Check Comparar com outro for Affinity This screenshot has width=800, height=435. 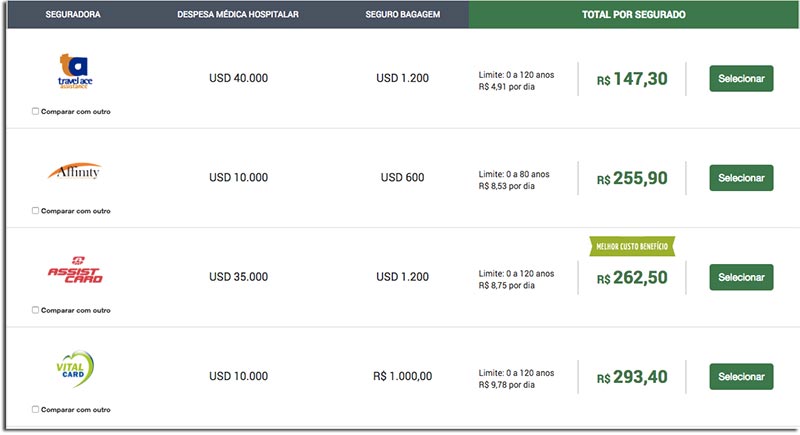35,211
